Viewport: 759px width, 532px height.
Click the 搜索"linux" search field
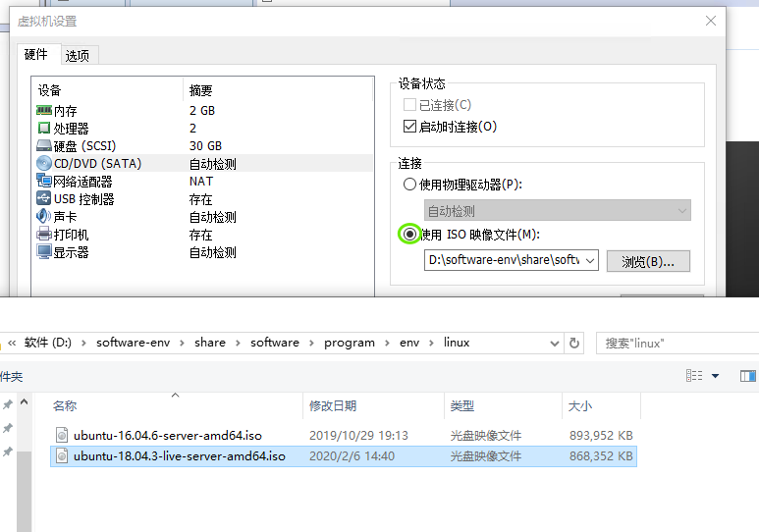point(678,344)
